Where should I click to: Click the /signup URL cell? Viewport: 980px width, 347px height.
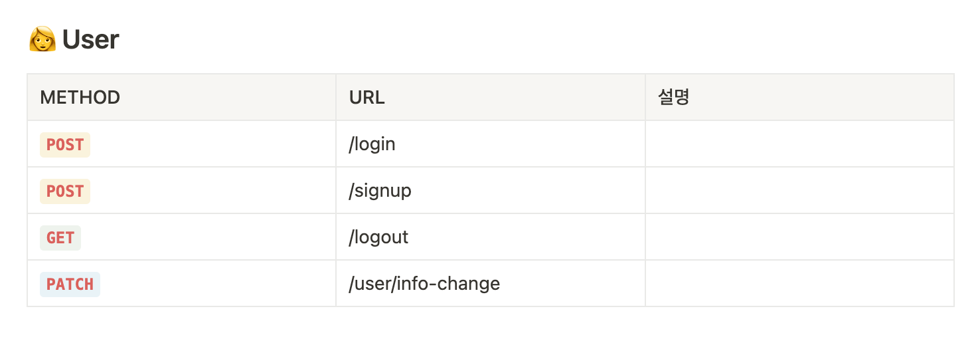point(491,190)
